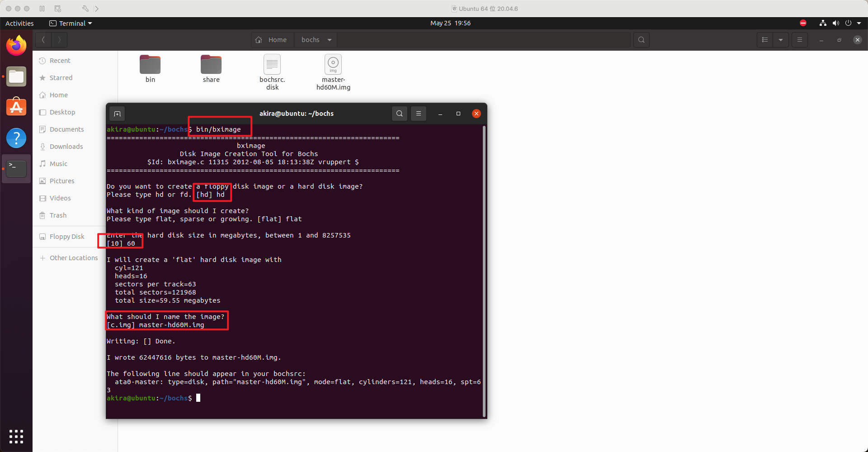Open Firefox from the dock
Viewport: 868px width, 452px height.
[16, 46]
